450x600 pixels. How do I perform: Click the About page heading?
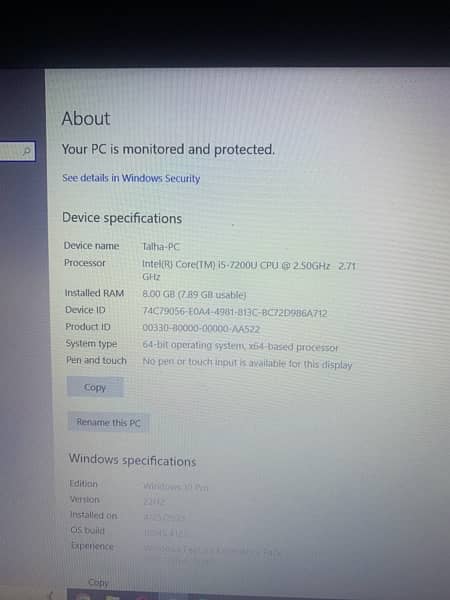[86, 118]
